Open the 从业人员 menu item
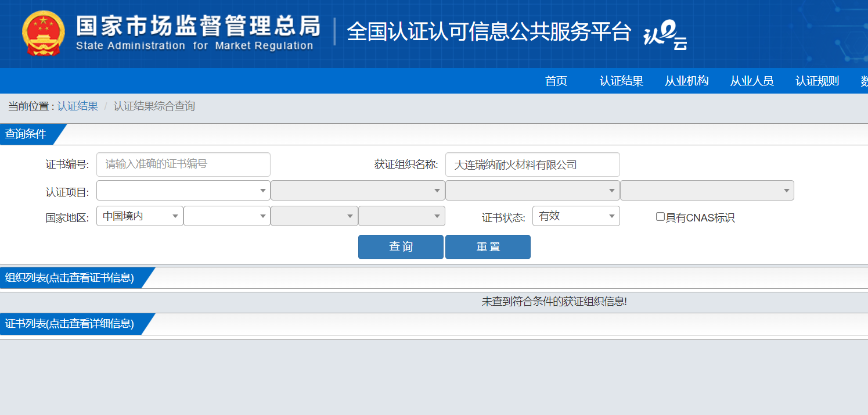Viewport: 868px width, 415px height. coord(752,81)
